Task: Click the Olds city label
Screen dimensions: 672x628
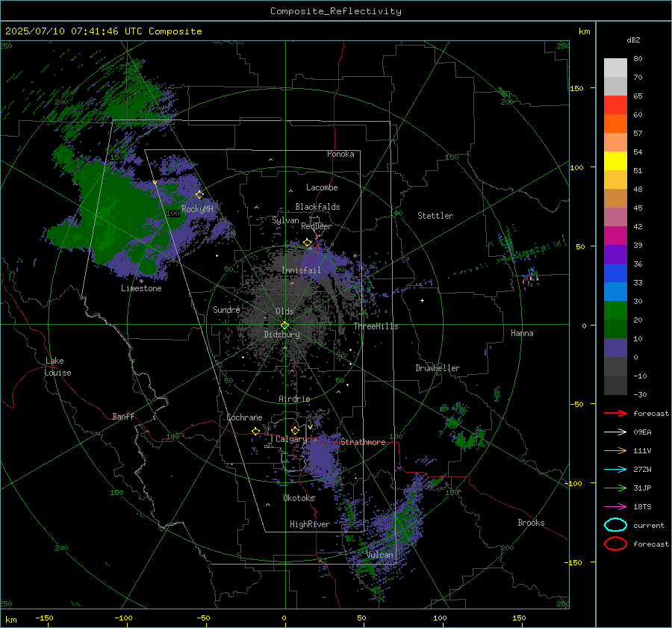Action: [x=284, y=311]
